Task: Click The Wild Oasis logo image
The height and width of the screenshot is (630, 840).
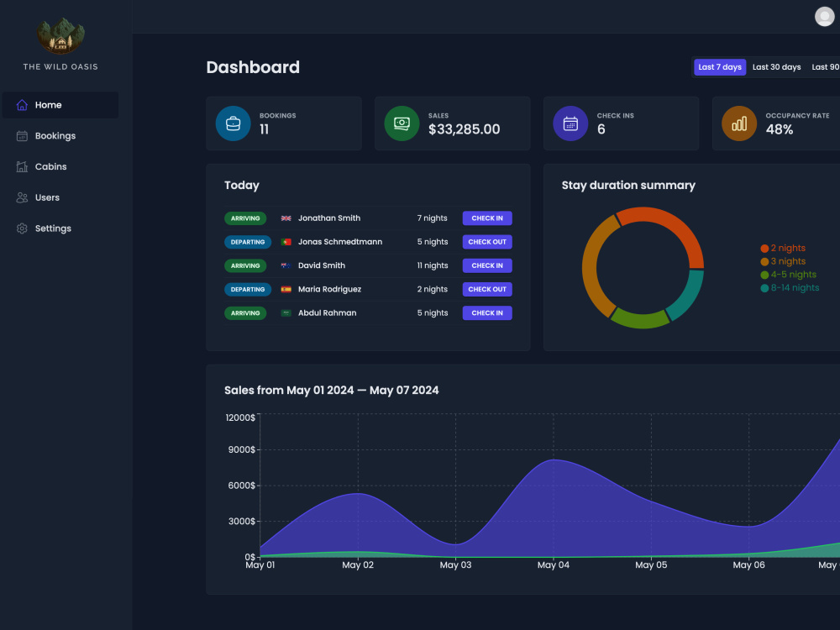Action: pos(60,35)
